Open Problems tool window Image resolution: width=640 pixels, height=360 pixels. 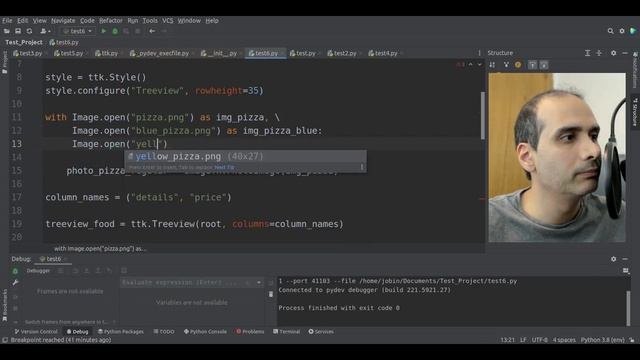(250, 331)
